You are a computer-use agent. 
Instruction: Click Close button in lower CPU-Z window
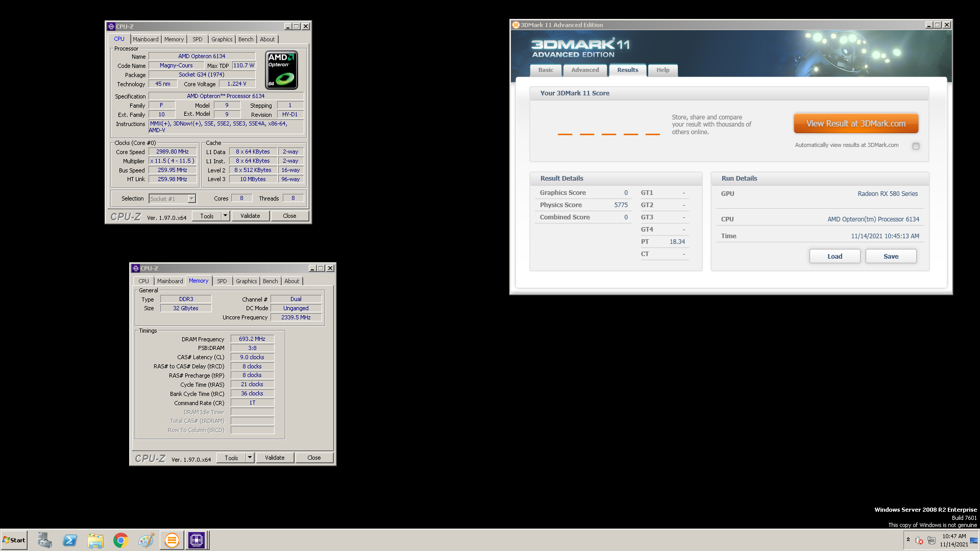314,458
